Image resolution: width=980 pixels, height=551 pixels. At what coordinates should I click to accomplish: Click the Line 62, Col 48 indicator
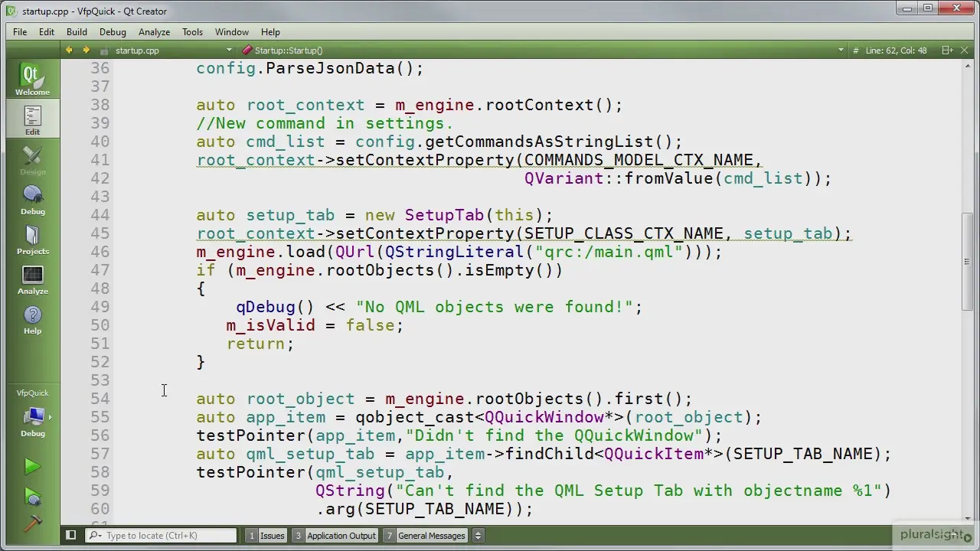pos(896,51)
